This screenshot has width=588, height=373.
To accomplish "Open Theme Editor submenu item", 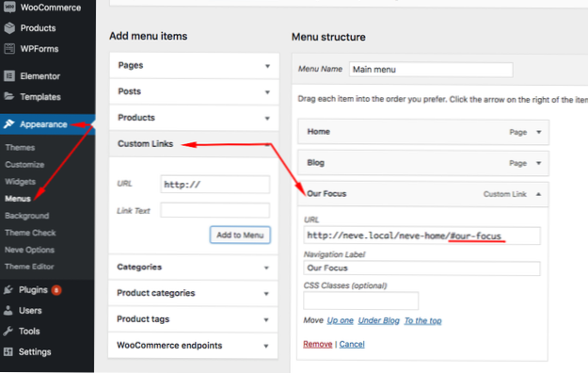I will pos(29,267).
